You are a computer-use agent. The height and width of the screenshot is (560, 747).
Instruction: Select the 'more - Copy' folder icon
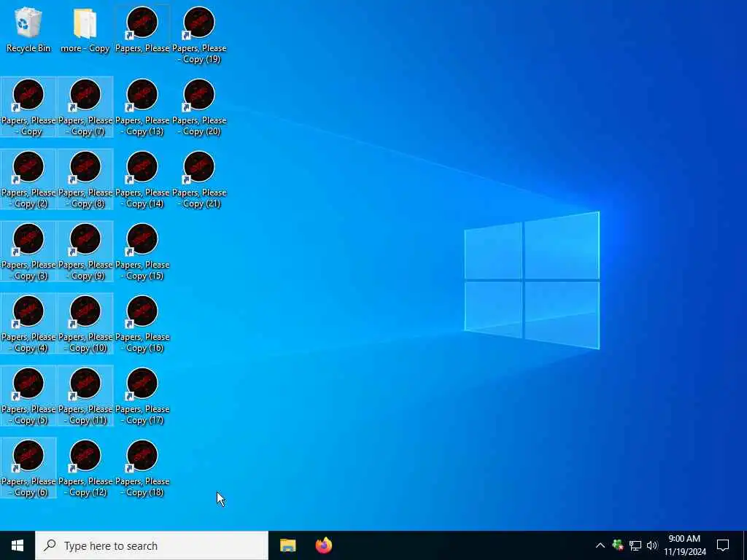click(85, 29)
